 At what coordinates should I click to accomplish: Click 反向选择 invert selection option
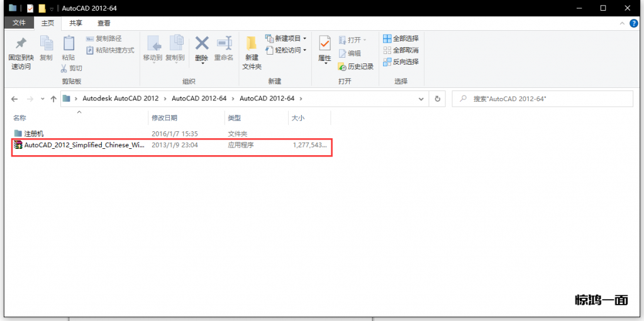pyautogui.click(x=401, y=62)
